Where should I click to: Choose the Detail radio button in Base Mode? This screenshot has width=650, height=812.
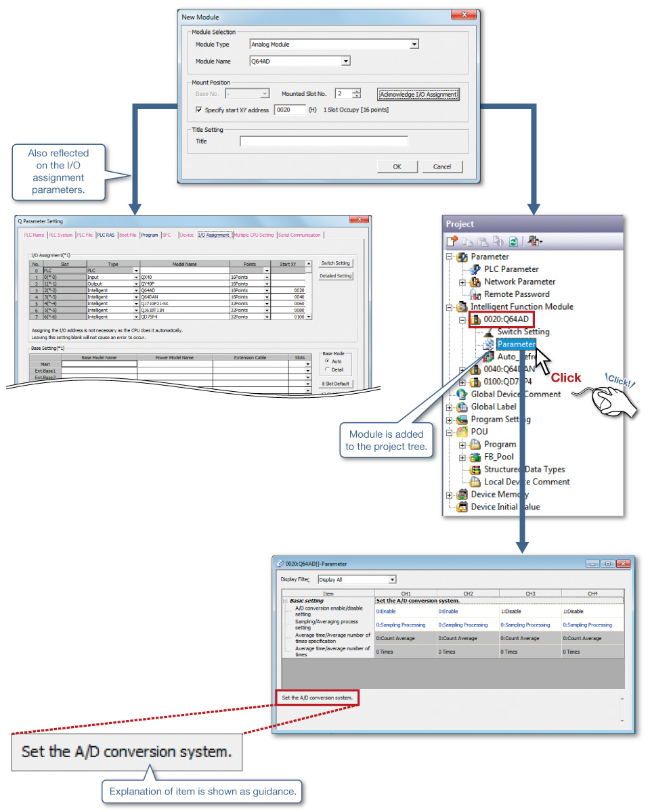[x=328, y=369]
